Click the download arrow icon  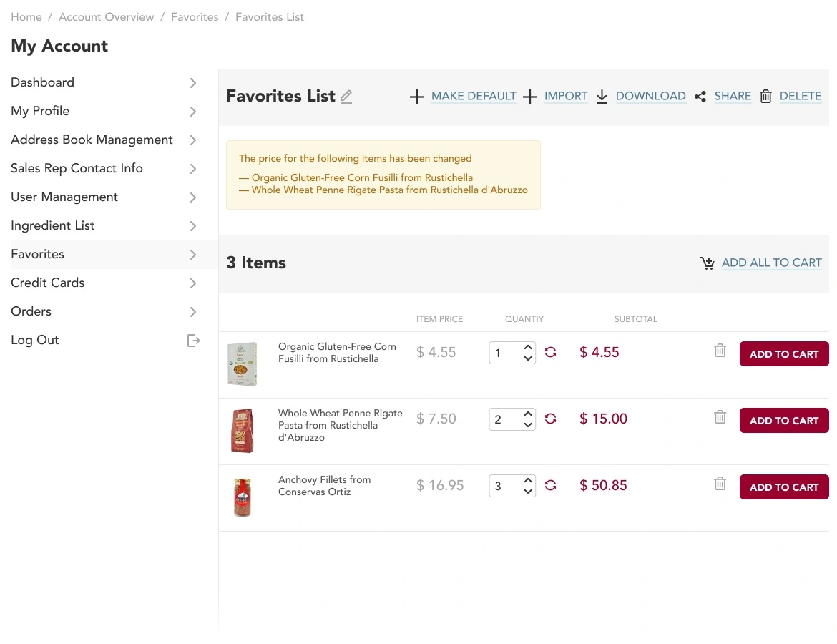coord(602,97)
